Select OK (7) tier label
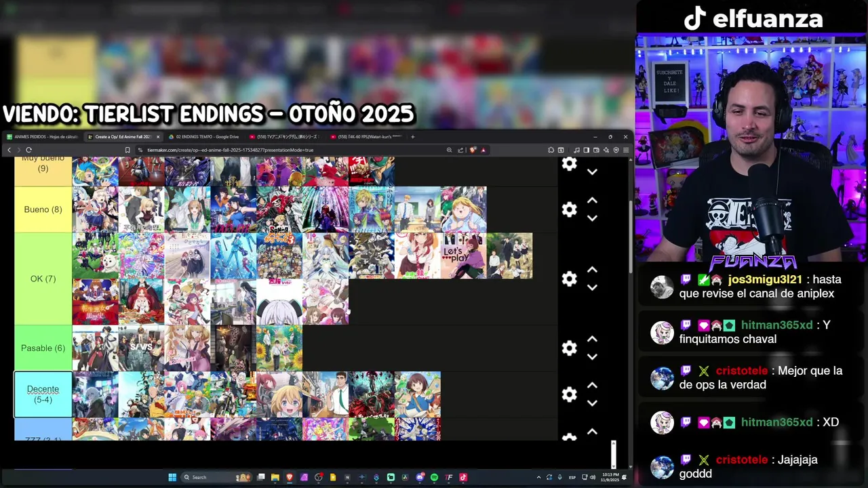The width and height of the screenshot is (868, 488). [43, 279]
